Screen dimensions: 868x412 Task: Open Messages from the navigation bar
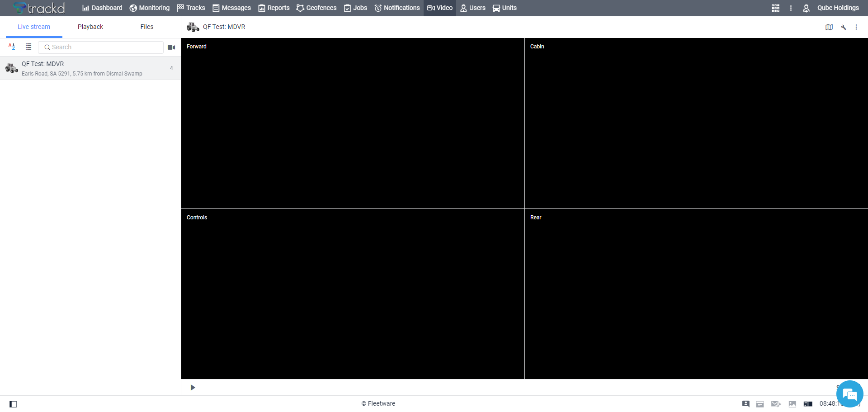point(231,8)
